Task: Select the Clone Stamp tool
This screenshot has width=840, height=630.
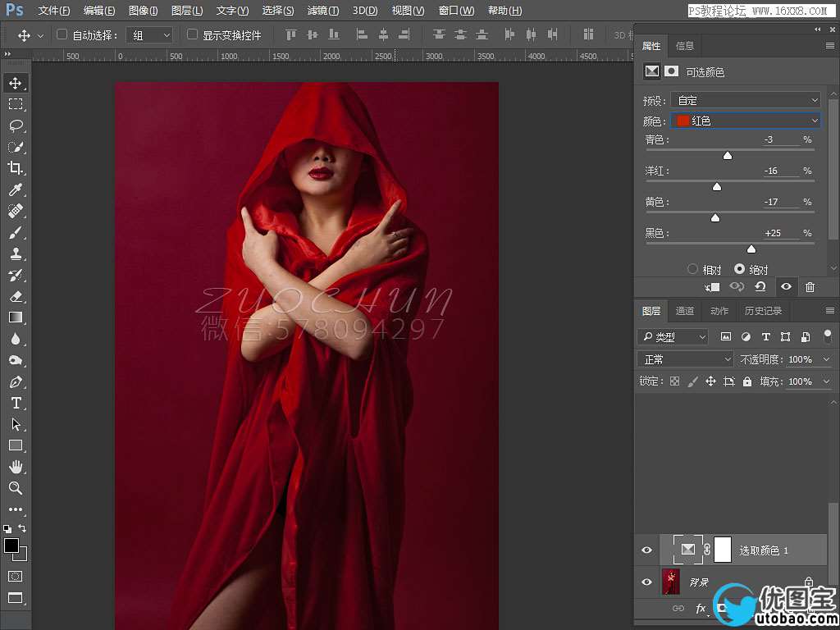Action: click(15, 253)
